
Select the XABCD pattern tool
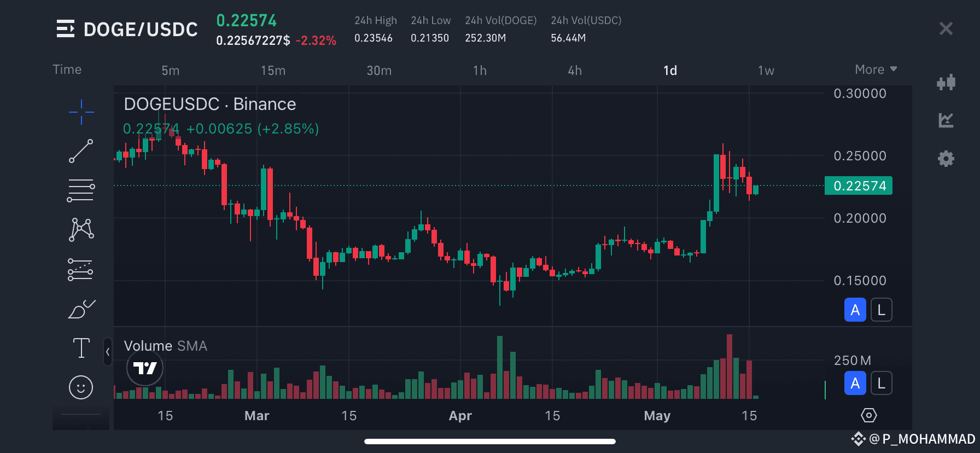tap(81, 230)
